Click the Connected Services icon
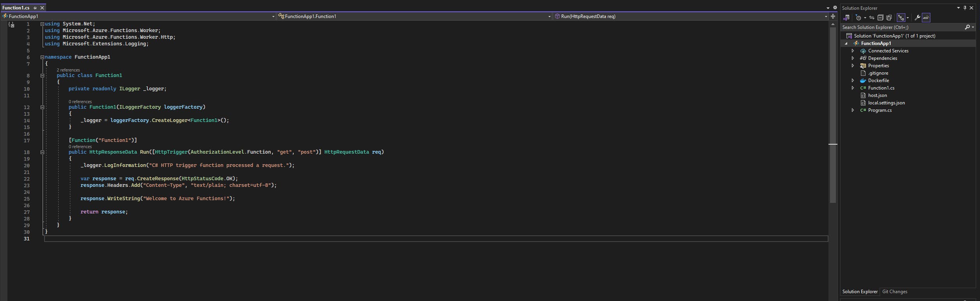The image size is (980, 301). point(863,51)
